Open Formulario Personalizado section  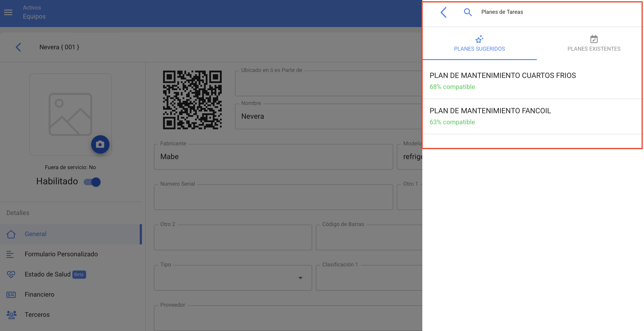pyautogui.click(x=61, y=254)
